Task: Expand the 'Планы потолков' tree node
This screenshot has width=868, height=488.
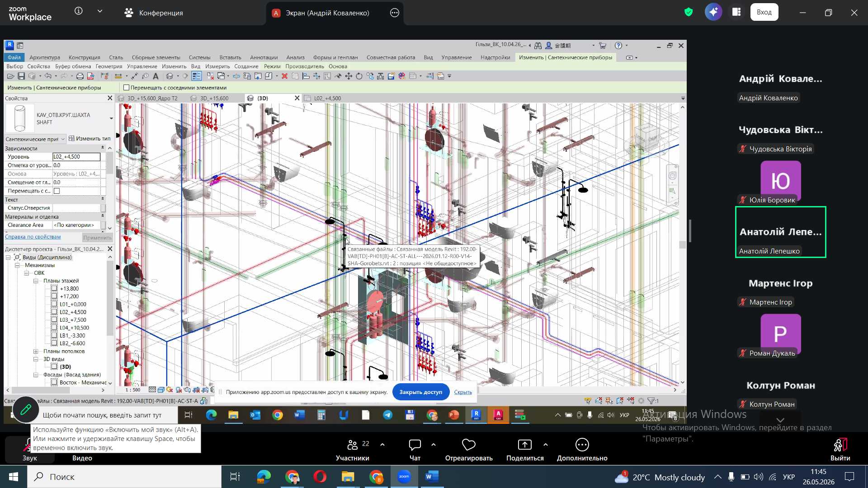Action: (x=36, y=352)
